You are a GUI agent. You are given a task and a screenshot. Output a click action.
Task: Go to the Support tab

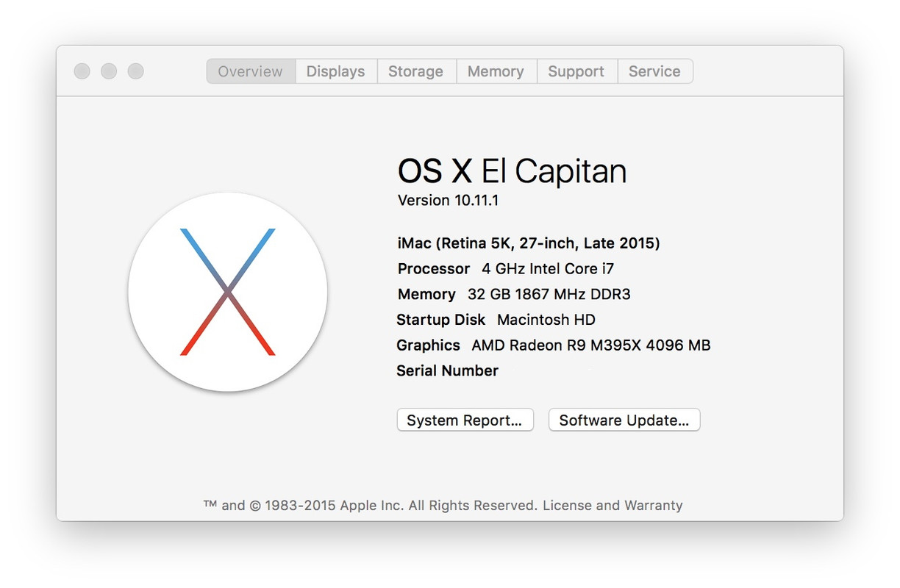pos(576,71)
